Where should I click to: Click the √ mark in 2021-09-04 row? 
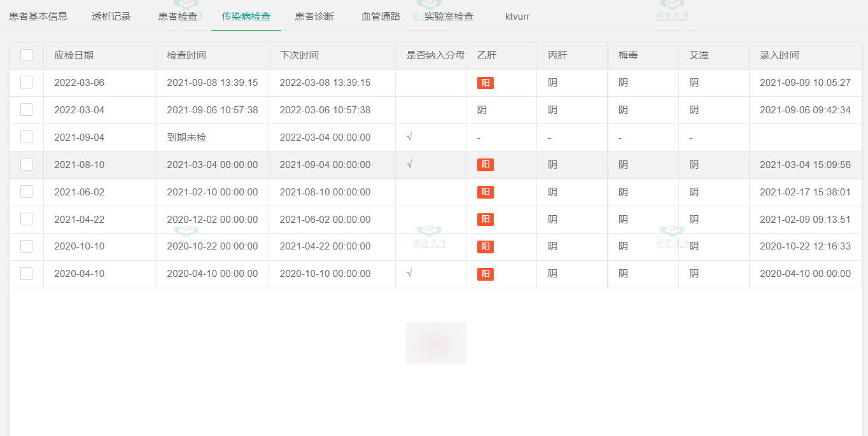click(x=409, y=137)
